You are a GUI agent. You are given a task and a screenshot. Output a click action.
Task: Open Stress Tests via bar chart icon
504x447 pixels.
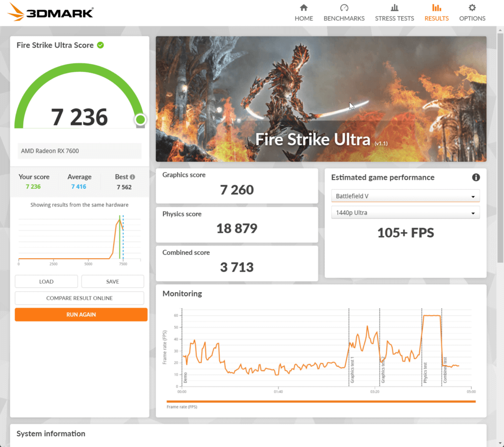coord(394,8)
